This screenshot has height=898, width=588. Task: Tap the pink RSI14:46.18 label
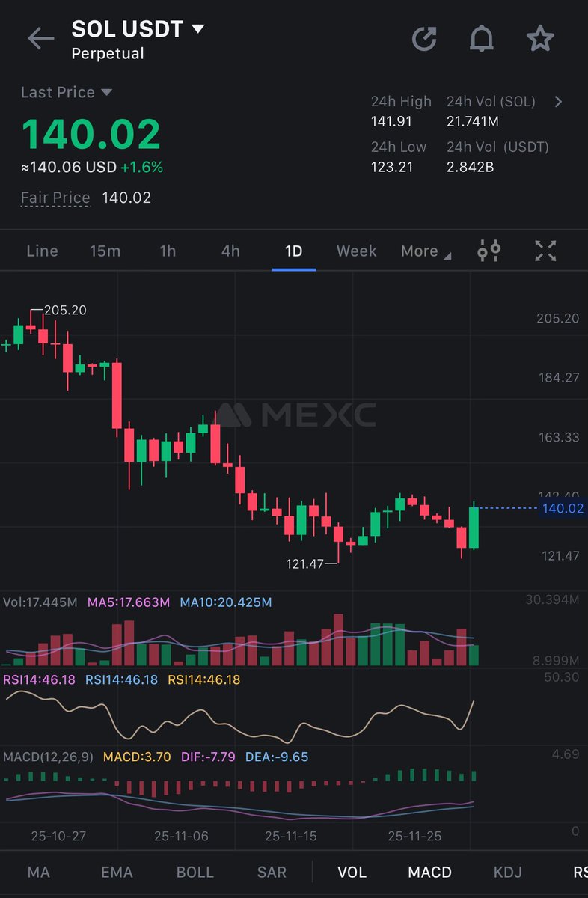40,679
